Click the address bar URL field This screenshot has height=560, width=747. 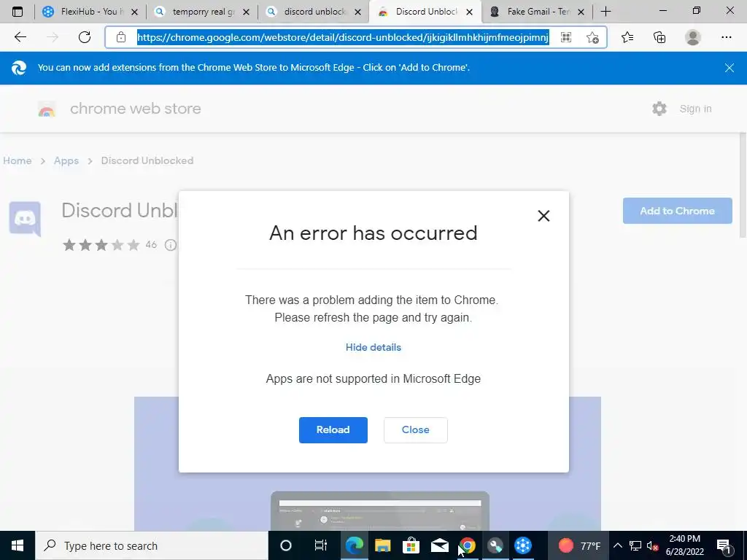343,37
